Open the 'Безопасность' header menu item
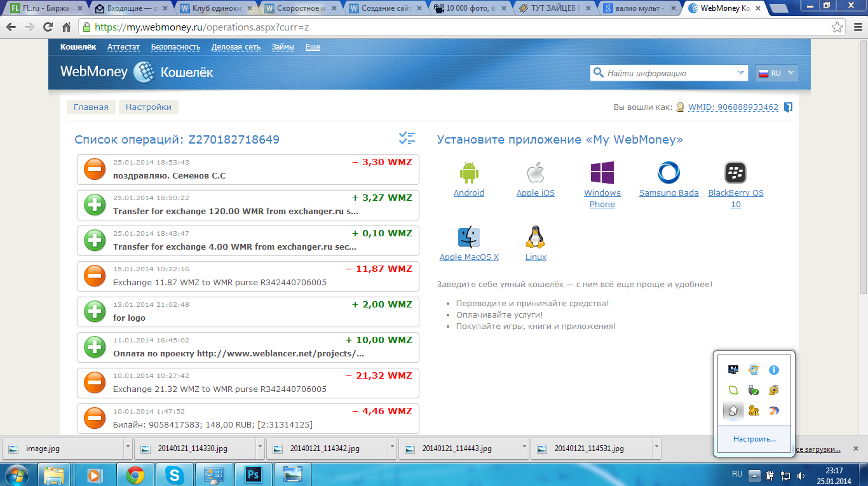The height and width of the screenshot is (486, 868). pos(175,47)
